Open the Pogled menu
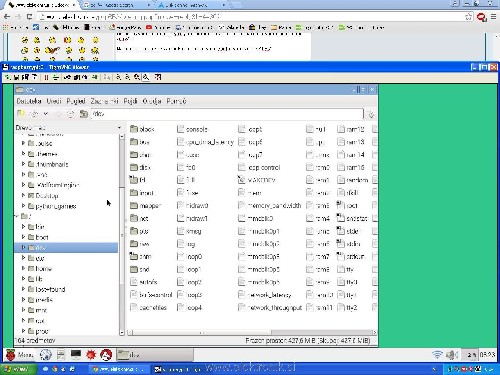The image size is (500, 375). click(76, 101)
